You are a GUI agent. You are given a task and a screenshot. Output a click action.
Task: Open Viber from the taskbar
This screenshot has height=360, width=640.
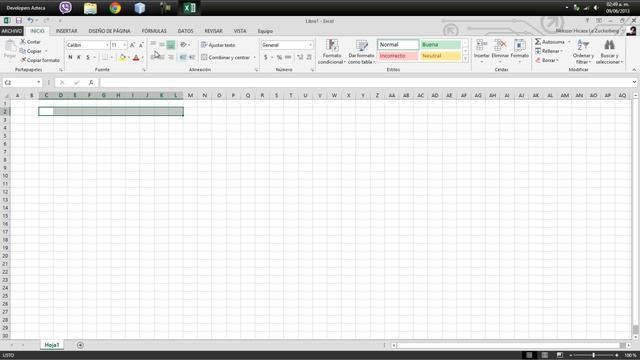pos(65,8)
